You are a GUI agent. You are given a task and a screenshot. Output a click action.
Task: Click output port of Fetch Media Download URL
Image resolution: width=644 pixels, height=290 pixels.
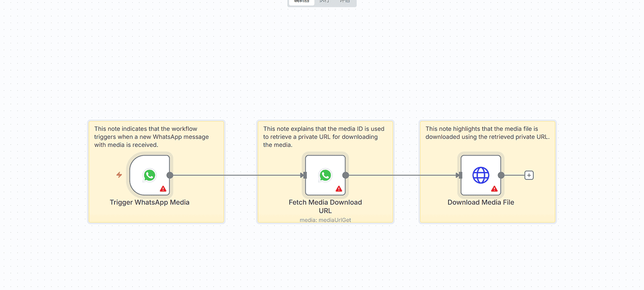tap(346, 175)
